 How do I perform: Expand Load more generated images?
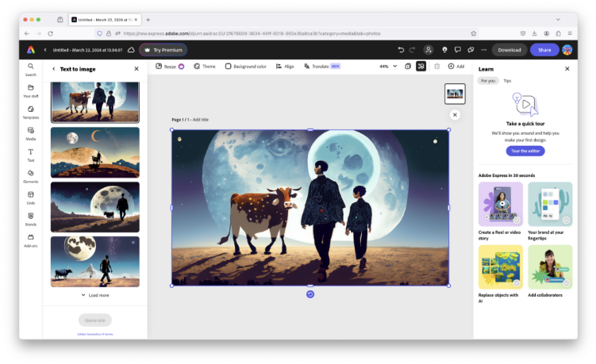[94, 295]
